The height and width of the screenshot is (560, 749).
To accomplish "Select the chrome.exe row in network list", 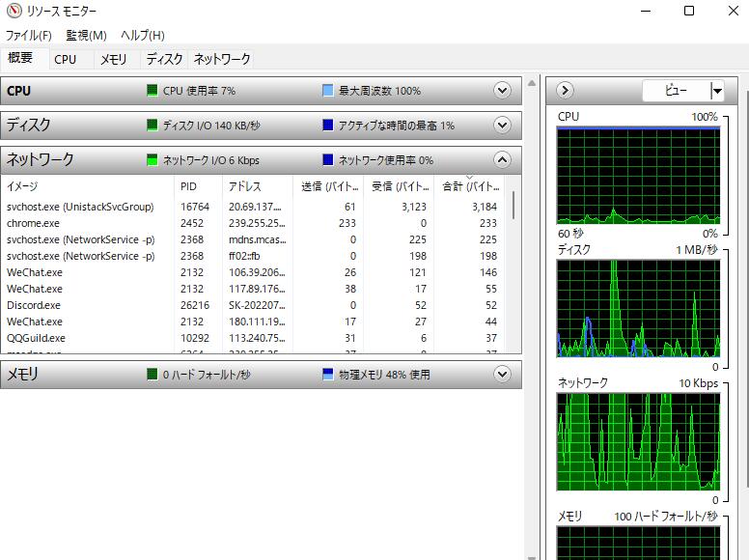I will coord(34,223).
